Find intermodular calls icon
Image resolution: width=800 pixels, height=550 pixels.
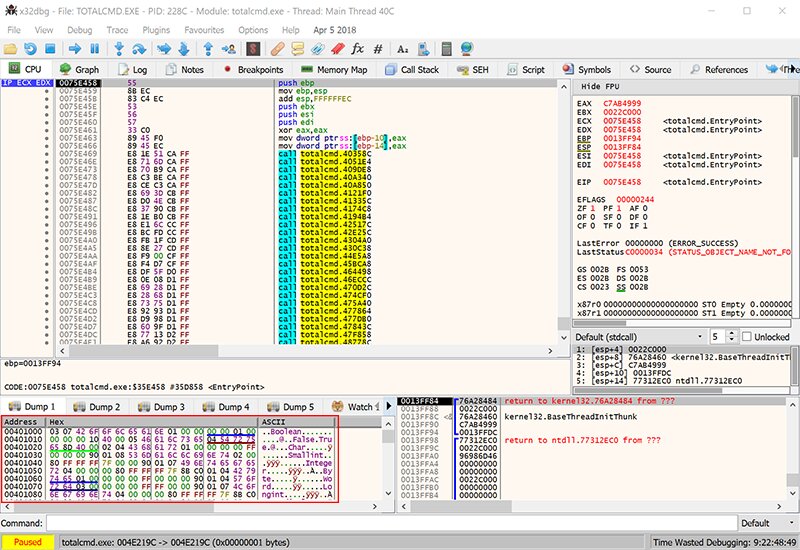(x=423, y=49)
